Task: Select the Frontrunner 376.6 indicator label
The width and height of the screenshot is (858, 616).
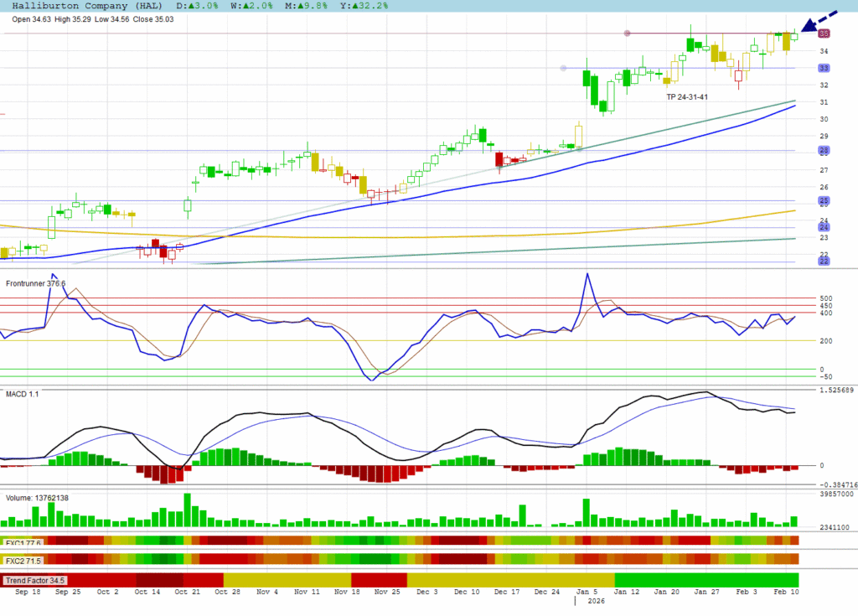Action: click(35, 283)
